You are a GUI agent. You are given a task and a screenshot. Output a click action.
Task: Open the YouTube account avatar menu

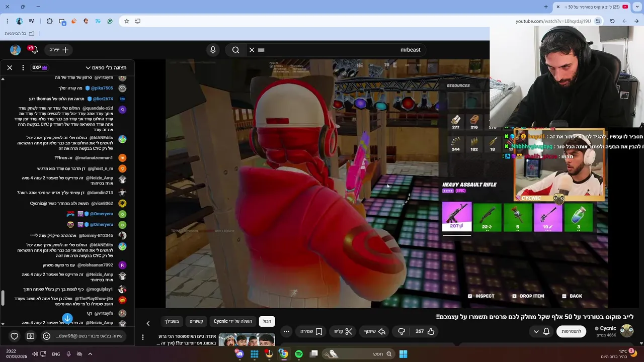coord(15,50)
